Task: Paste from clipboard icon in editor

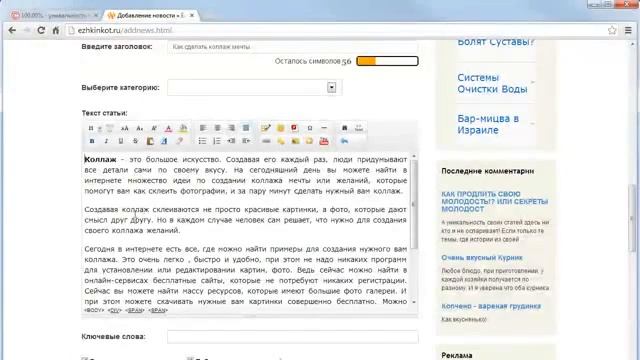Action: pos(150,141)
